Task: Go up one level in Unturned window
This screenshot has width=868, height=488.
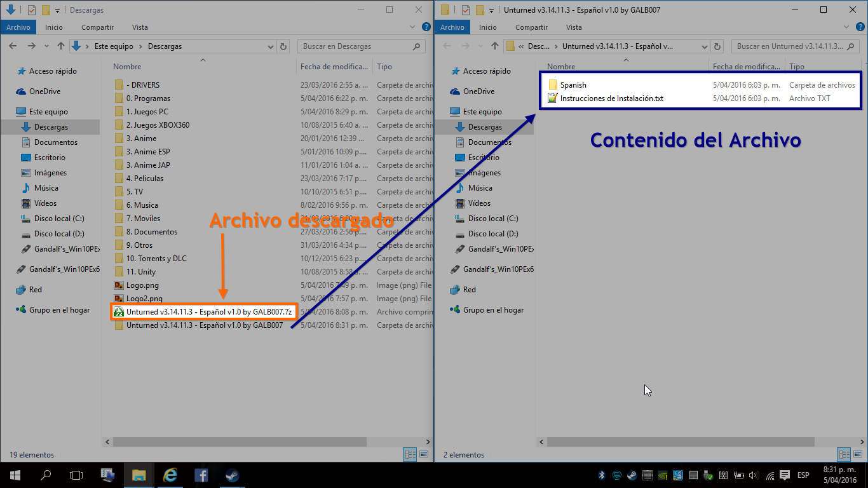Action: click(495, 46)
